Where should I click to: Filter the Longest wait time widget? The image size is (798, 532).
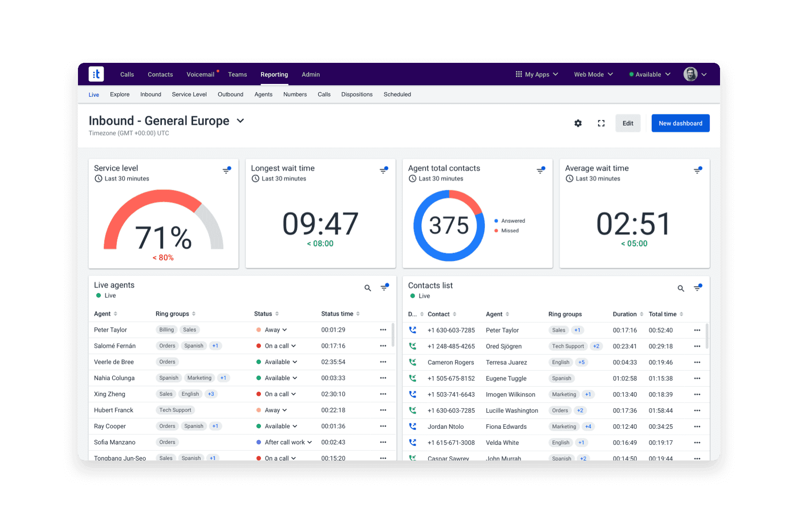pos(384,170)
